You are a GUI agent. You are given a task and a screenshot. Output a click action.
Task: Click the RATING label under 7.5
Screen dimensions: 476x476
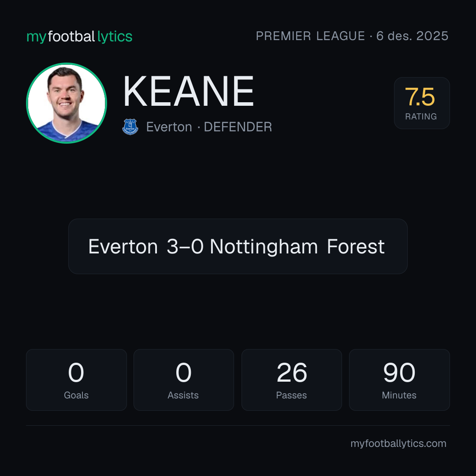pyautogui.click(x=421, y=116)
